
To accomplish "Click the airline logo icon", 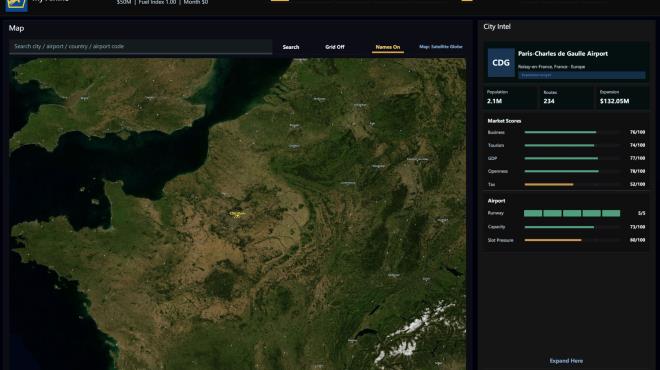I will point(17,5).
